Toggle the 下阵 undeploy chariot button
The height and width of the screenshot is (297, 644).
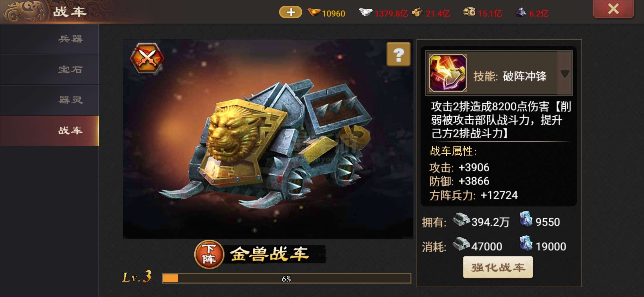209,254
